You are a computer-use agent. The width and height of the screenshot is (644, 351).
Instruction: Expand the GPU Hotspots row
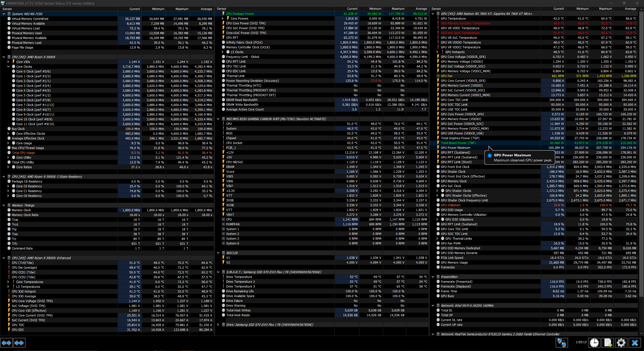click(x=437, y=52)
